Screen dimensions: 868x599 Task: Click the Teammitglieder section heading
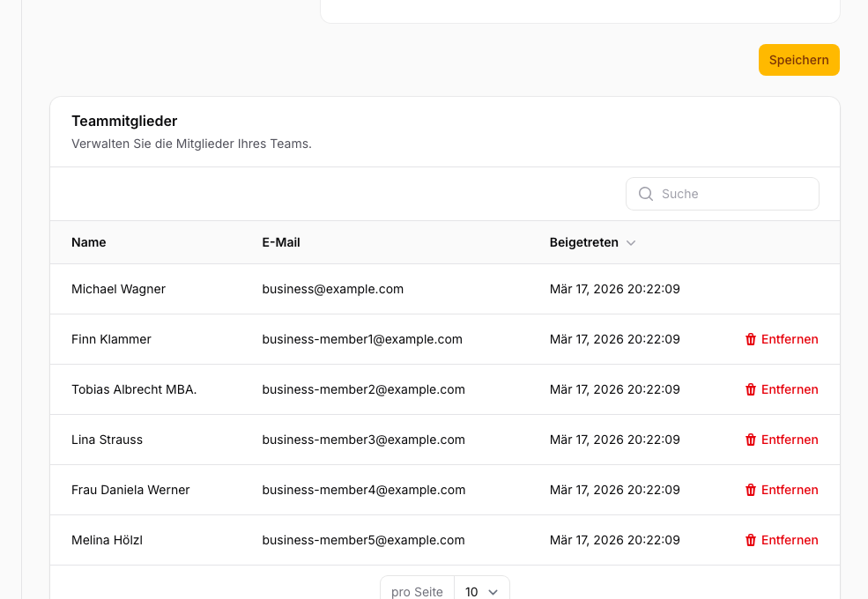pyautogui.click(x=125, y=121)
